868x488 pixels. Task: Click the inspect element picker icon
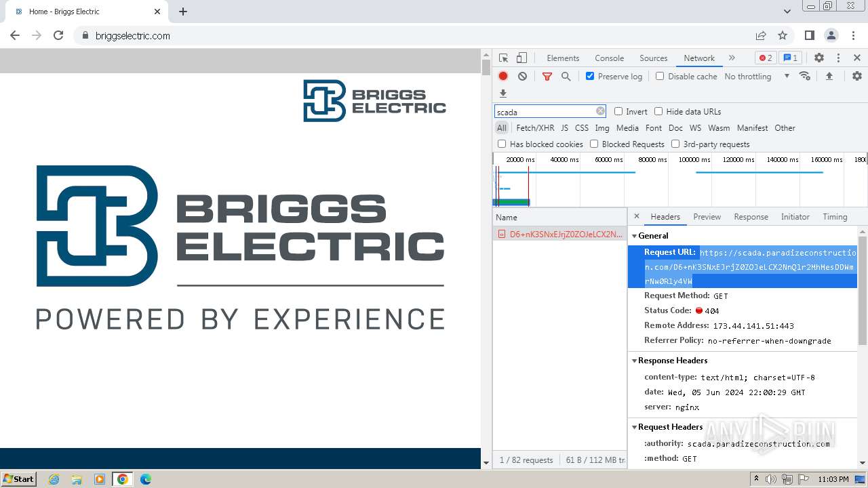tap(503, 58)
